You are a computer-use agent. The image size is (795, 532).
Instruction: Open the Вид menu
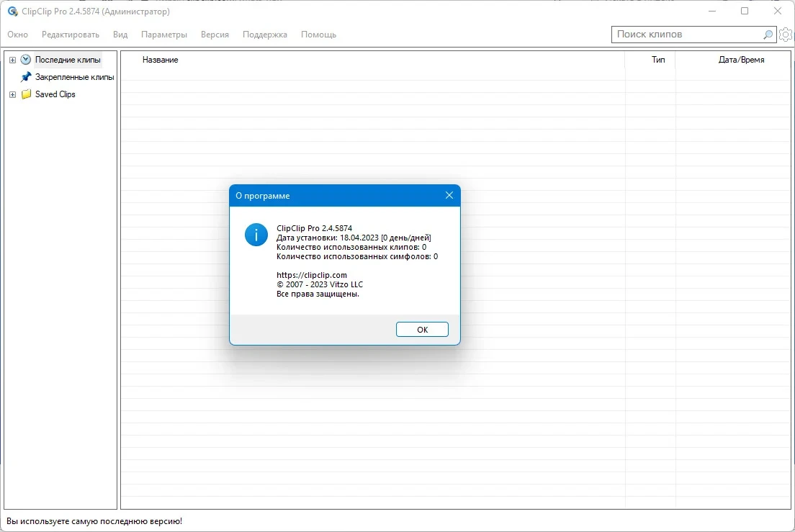point(120,35)
